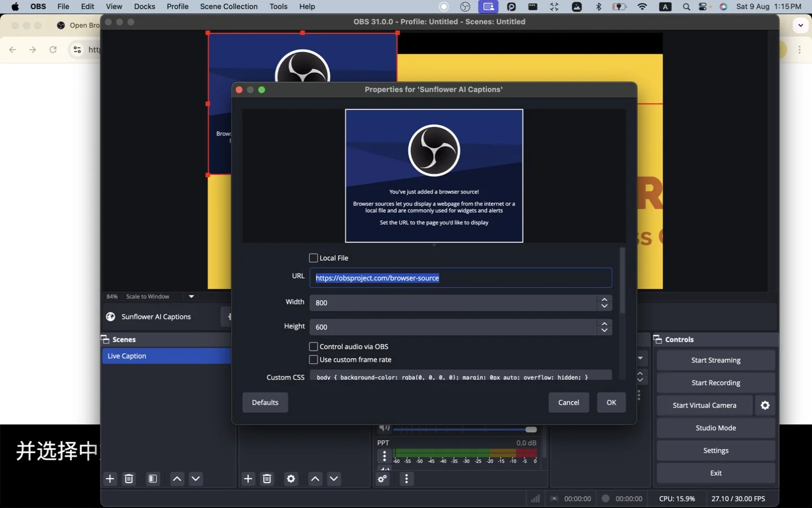Screen dimensions: 812x508
Task: Decrease Width with stepper down arrow
Action: [x=604, y=306]
